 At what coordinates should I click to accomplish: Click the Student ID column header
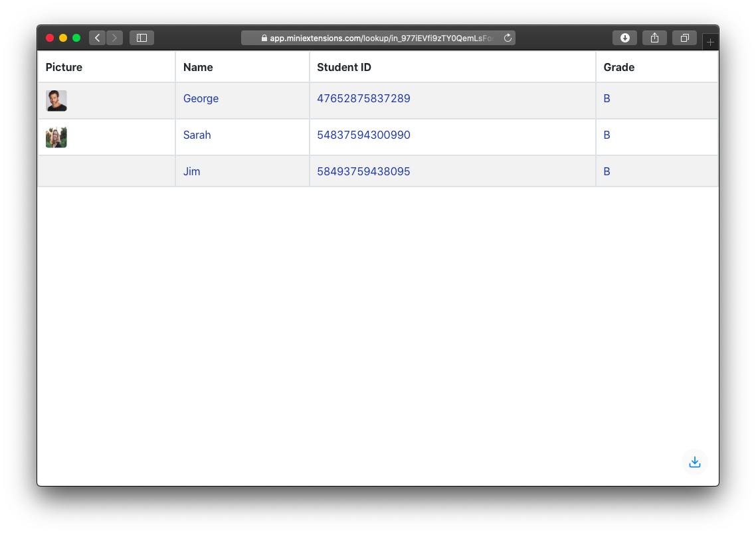click(344, 67)
